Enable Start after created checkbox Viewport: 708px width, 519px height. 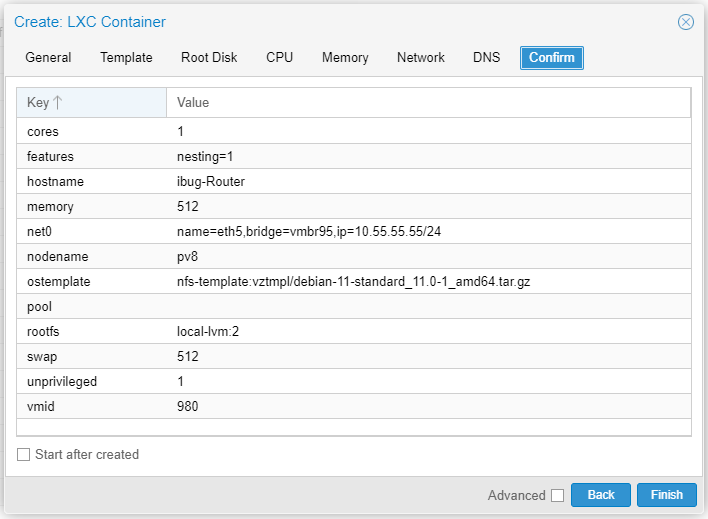pyautogui.click(x=23, y=454)
